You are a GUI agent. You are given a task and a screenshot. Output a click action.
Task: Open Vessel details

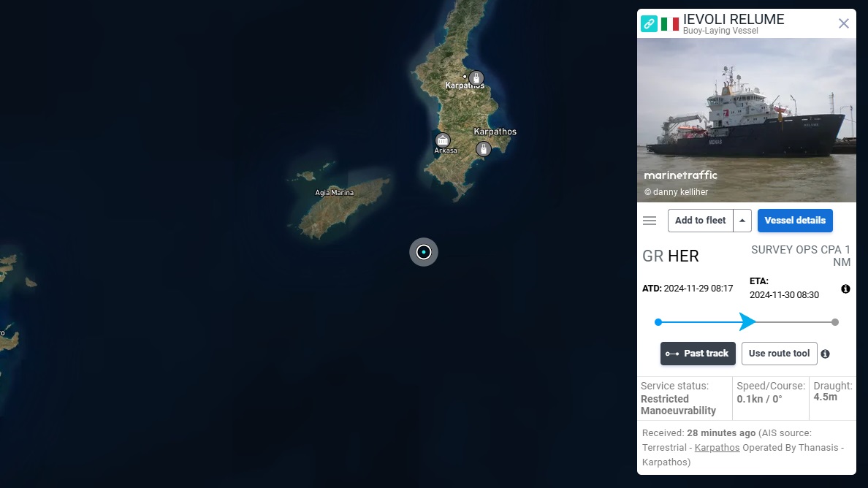pos(795,221)
